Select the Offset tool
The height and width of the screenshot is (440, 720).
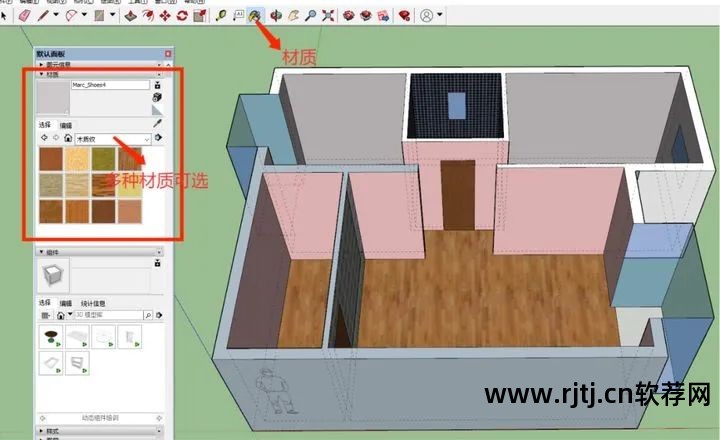coord(148,16)
